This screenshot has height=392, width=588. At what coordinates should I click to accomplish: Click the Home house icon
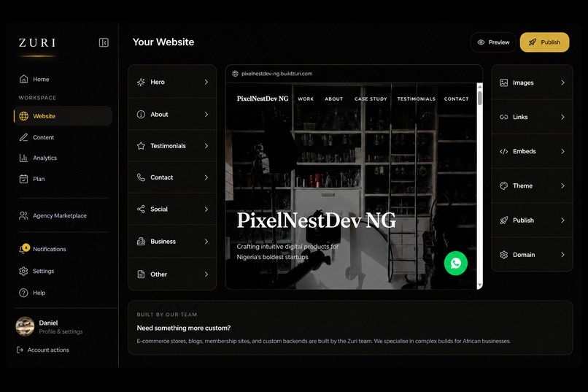pos(23,79)
